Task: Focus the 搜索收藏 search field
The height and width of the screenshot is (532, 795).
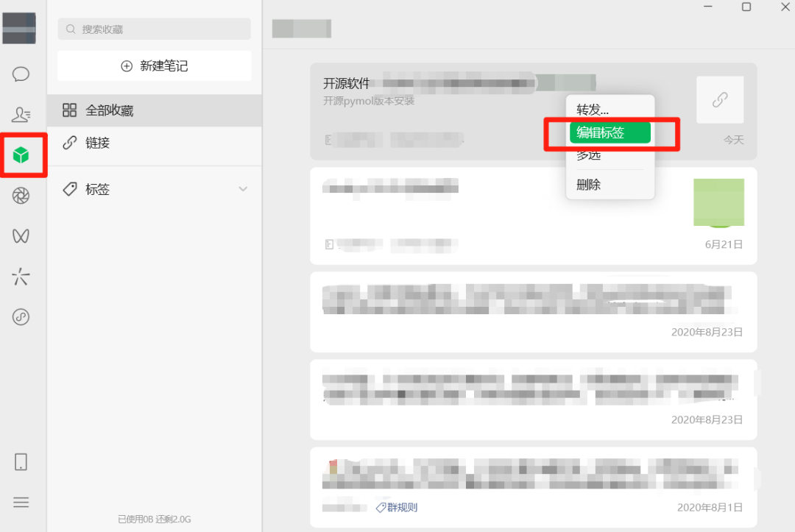Action: point(154,29)
